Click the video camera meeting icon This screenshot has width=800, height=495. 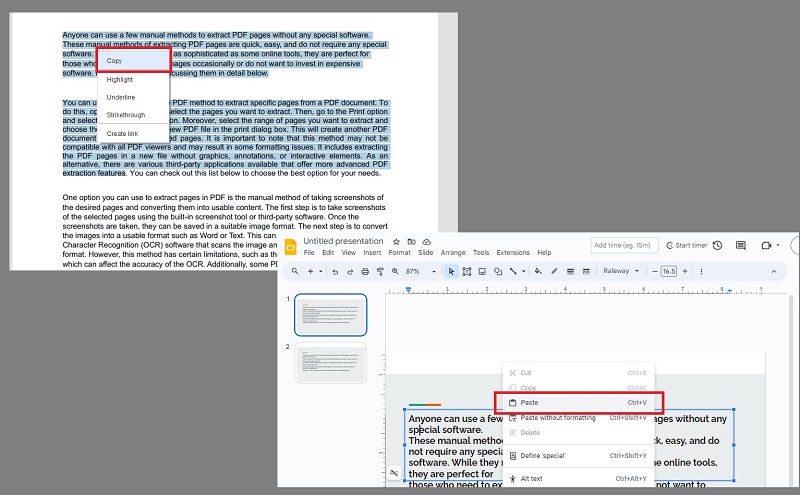[766, 245]
